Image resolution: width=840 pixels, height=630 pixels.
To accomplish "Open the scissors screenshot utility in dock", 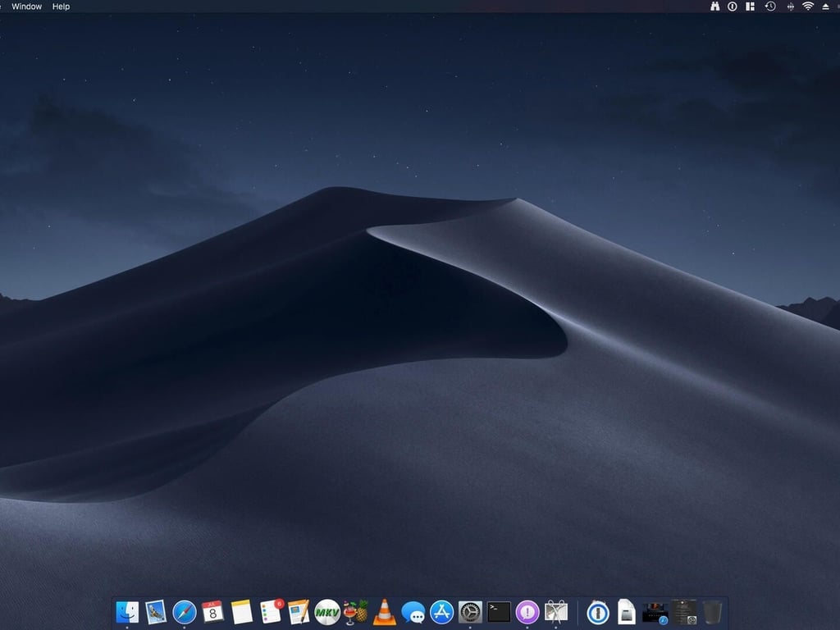I will point(556,612).
